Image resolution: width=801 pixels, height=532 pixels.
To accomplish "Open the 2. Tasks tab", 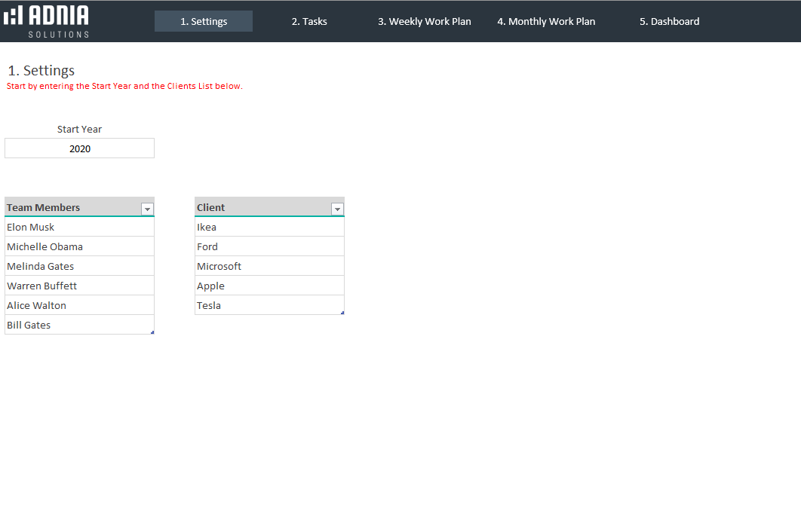I will pyautogui.click(x=309, y=22).
